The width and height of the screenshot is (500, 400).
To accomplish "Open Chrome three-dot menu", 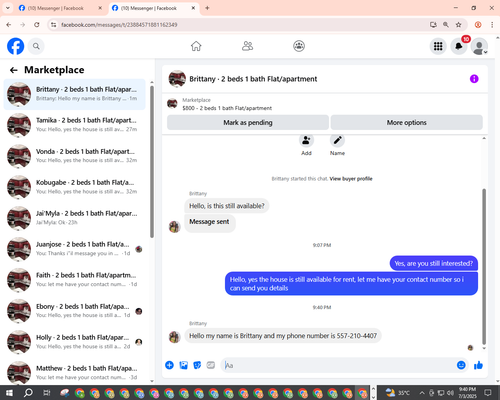I will (492, 25).
